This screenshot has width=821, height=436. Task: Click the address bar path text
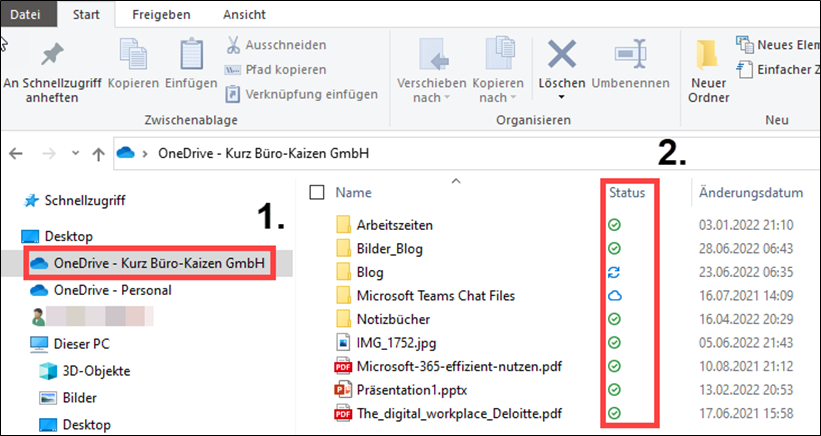(263, 154)
